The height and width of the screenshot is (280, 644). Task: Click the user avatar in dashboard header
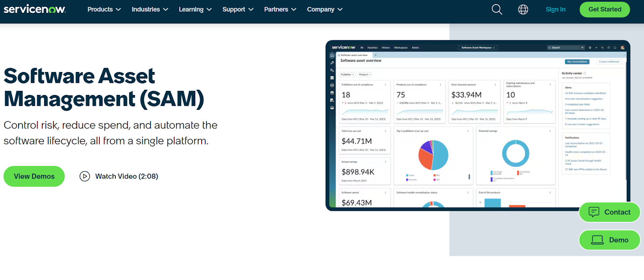point(623,47)
